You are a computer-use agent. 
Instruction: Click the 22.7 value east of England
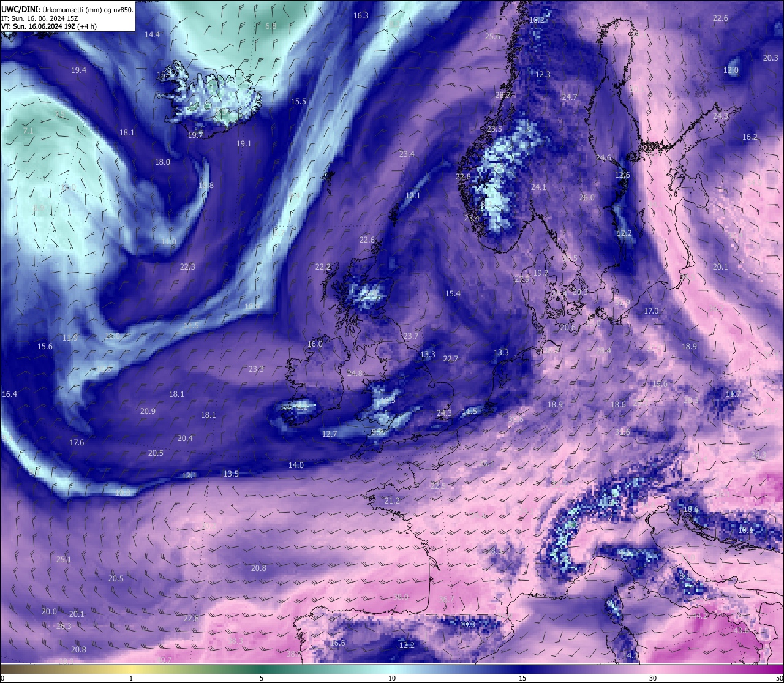point(451,358)
